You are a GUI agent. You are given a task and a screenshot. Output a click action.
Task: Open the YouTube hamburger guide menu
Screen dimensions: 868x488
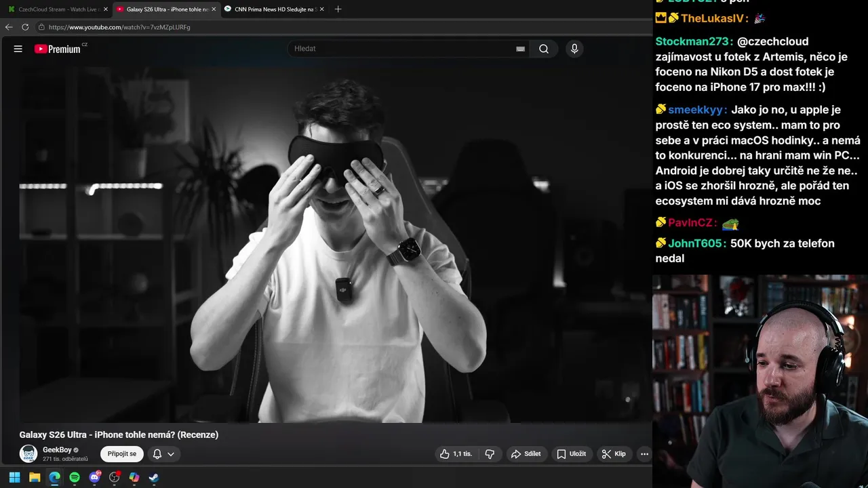point(18,49)
